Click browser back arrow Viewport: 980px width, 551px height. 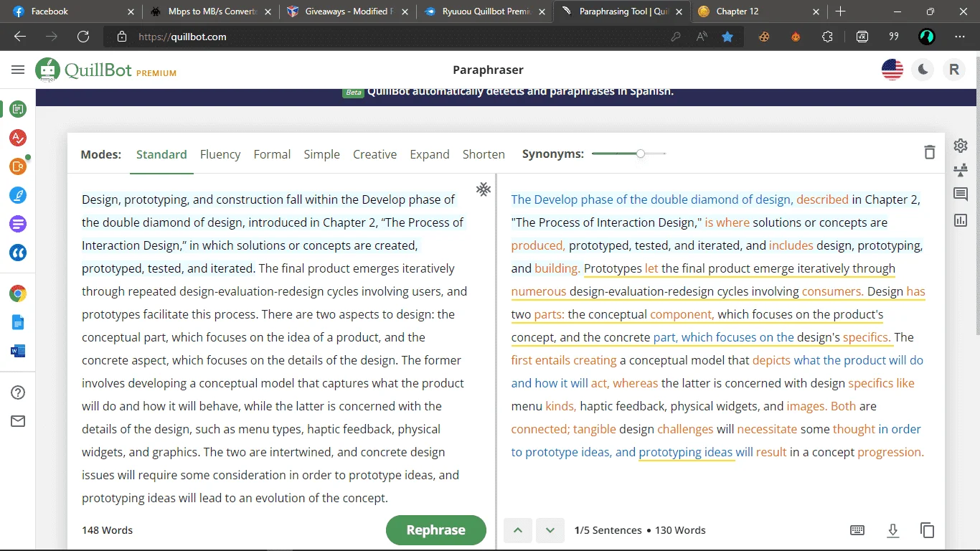coord(20,37)
